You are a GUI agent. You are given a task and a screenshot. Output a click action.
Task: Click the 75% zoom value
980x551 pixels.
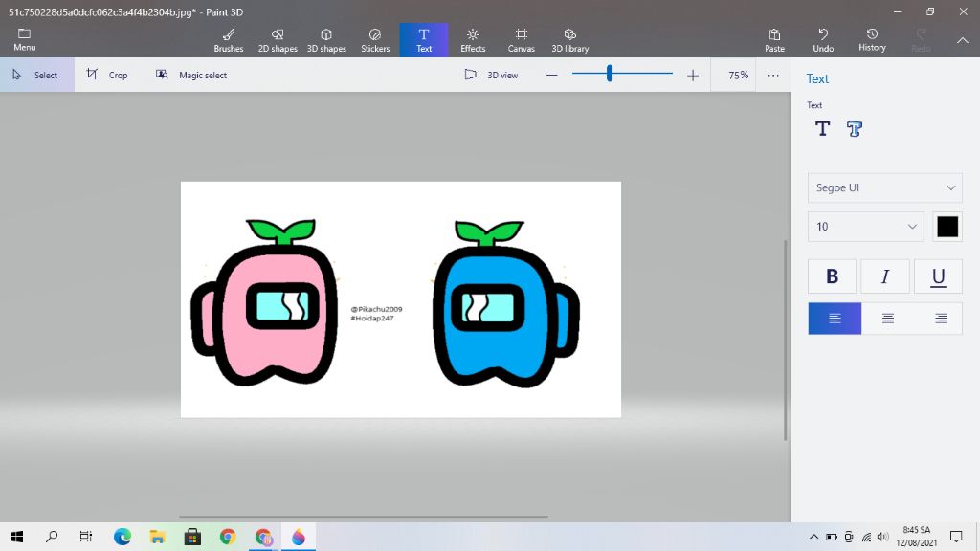(738, 75)
